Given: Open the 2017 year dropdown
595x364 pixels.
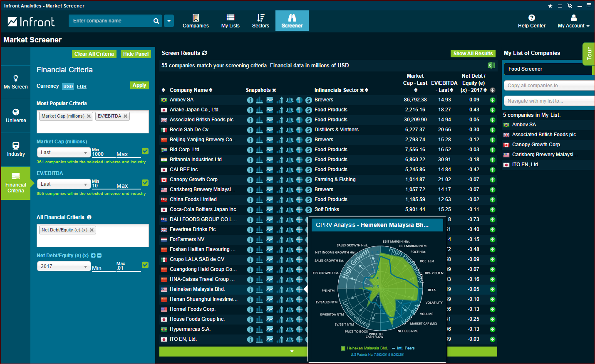Looking at the screenshot, I should 64,266.
